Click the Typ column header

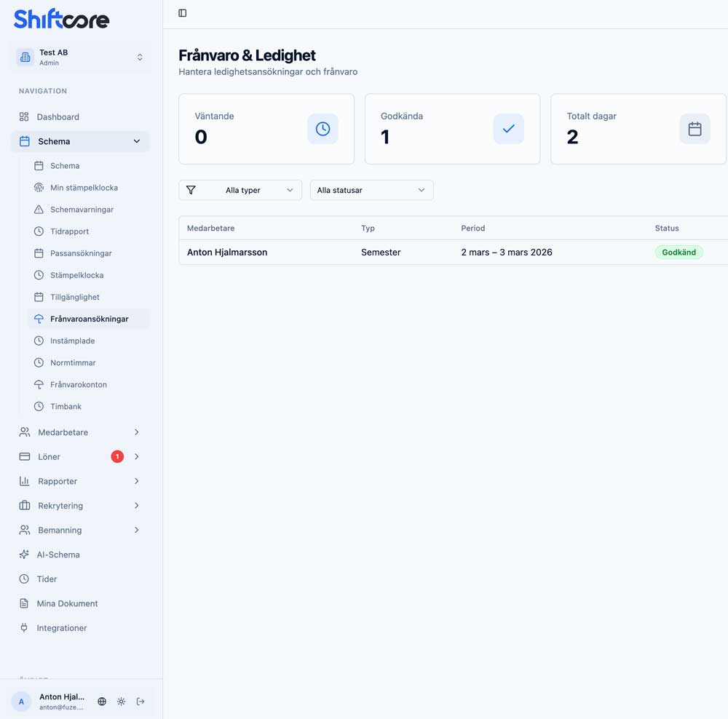point(368,229)
